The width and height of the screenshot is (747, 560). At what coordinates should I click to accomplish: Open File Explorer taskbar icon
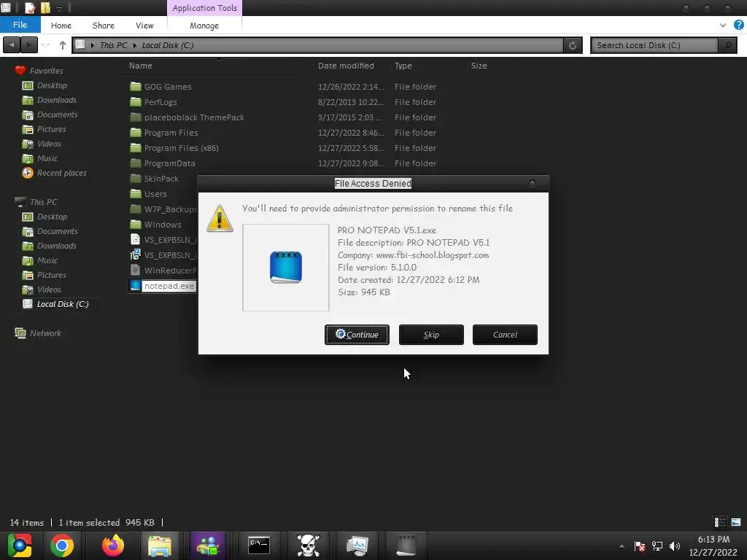(x=160, y=545)
